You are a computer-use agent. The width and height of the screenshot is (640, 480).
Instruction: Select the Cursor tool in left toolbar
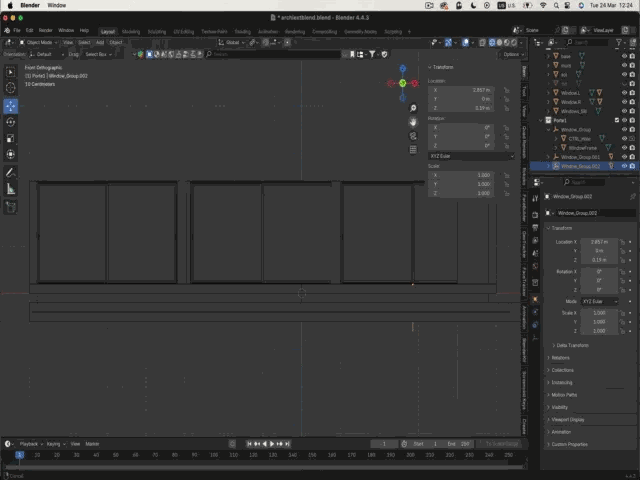click(x=11, y=88)
